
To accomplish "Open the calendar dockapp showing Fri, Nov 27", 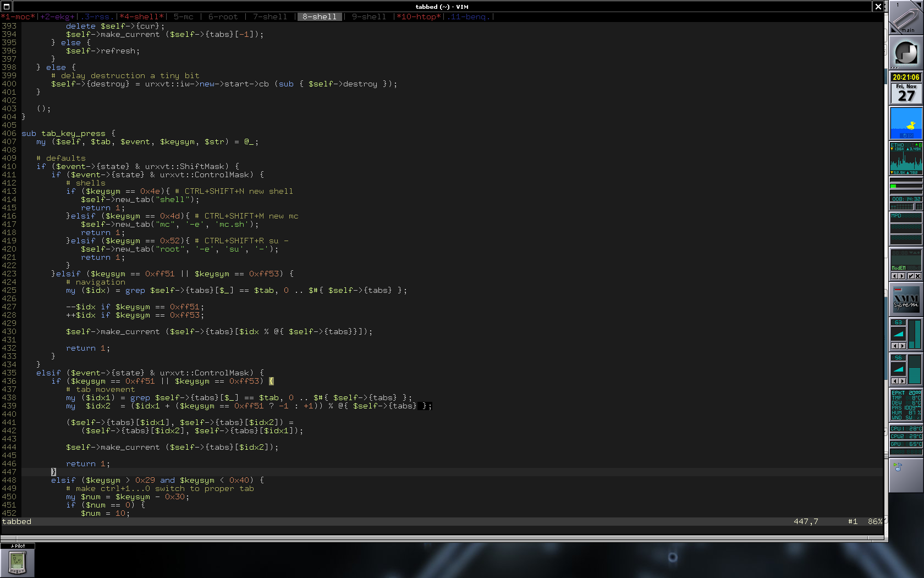I will click(906, 93).
